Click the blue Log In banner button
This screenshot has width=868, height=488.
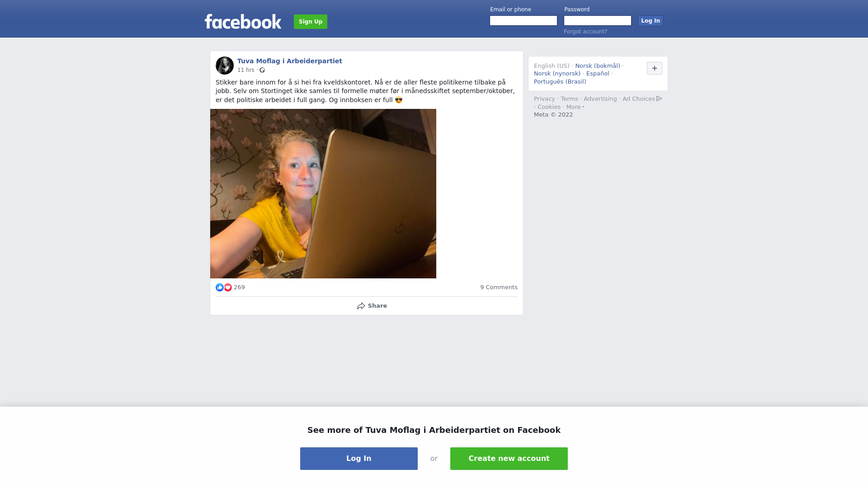(359, 459)
